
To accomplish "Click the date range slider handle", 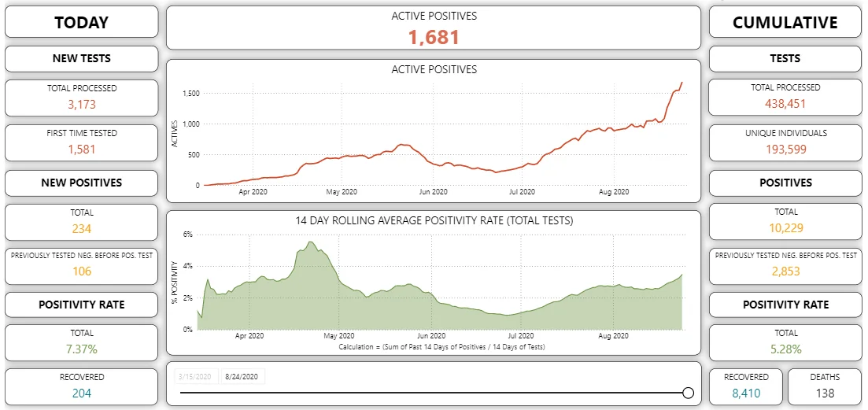I will point(688,393).
